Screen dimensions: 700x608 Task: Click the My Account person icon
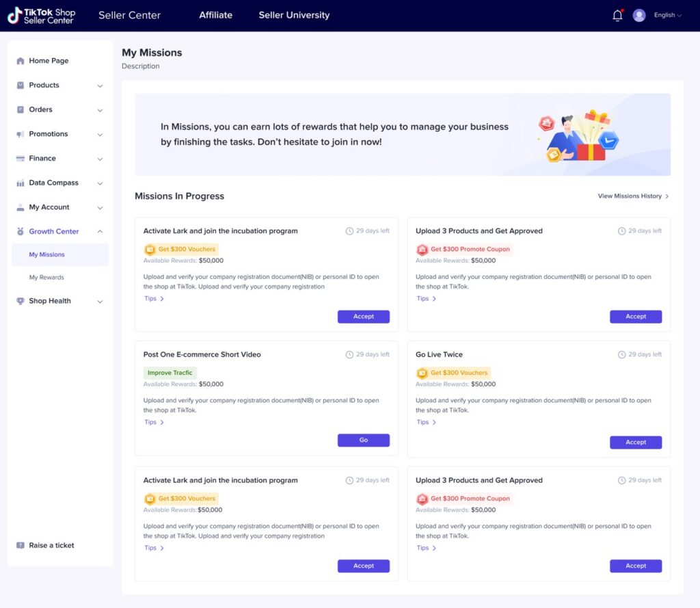point(20,207)
